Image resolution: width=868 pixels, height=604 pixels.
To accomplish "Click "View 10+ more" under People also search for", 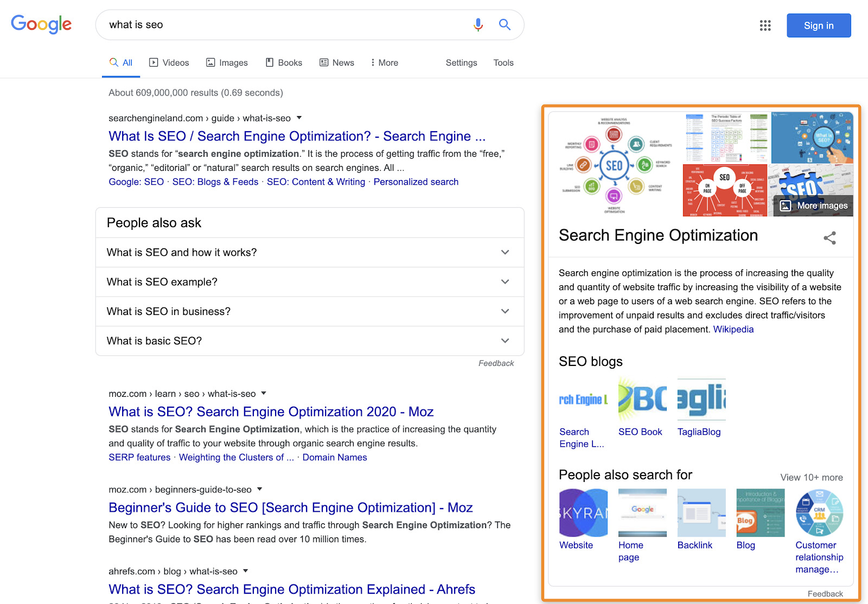I will point(810,477).
